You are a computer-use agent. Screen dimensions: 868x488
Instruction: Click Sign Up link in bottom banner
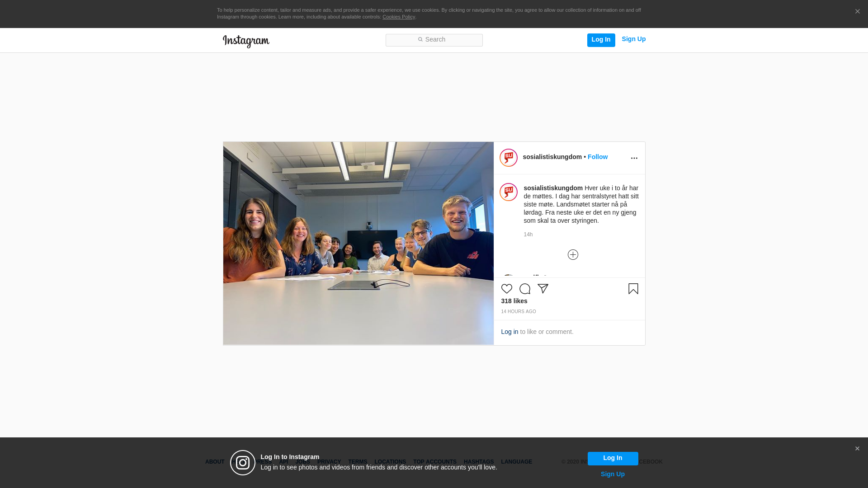(x=613, y=474)
